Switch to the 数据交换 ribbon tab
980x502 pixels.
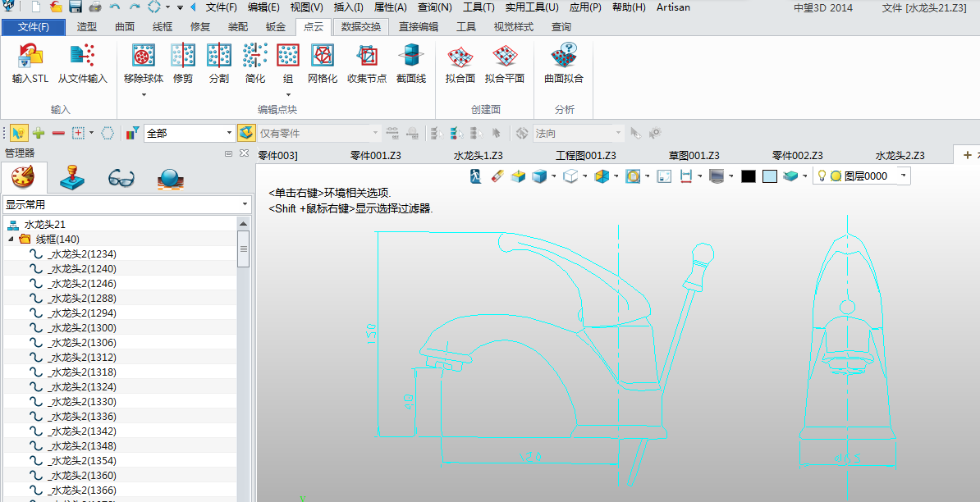[x=361, y=27]
